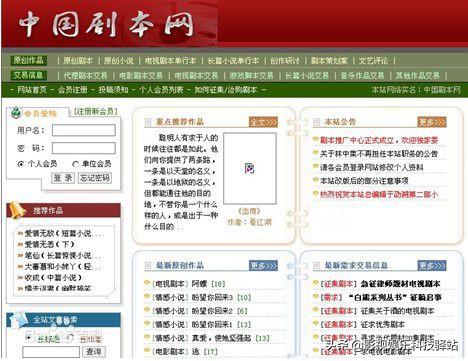Open the 电影剧本交易 menu item

141,75
